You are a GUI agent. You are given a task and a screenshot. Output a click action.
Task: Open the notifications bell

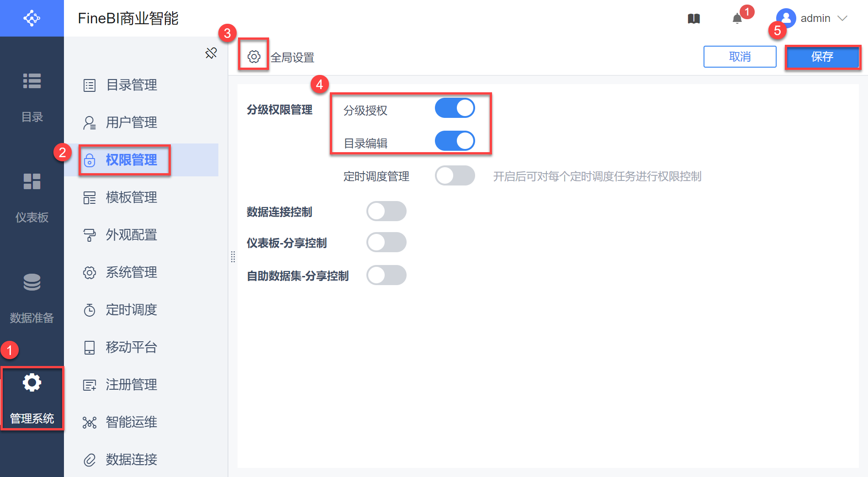click(x=737, y=19)
